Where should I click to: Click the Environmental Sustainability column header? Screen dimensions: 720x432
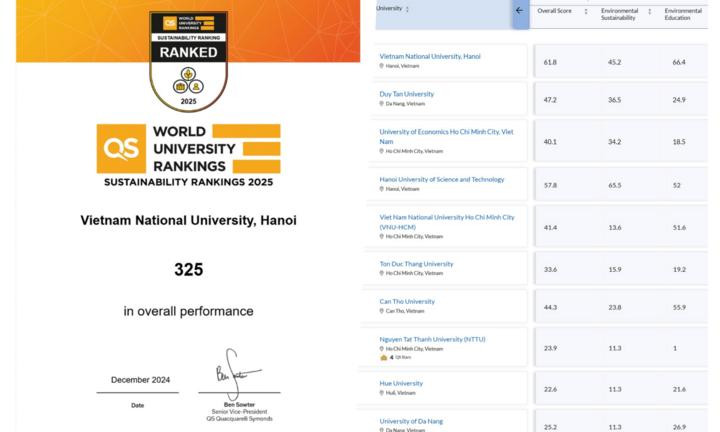[619, 14]
